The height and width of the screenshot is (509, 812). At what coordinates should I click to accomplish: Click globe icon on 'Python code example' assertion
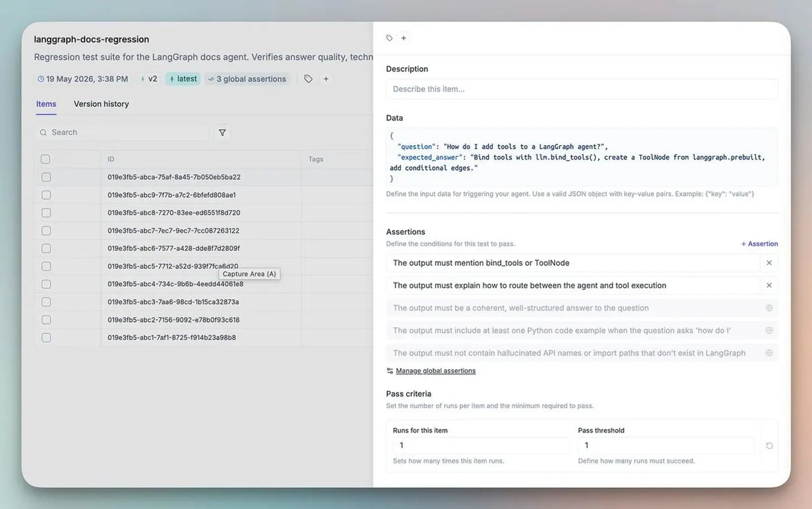[x=769, y=331]
